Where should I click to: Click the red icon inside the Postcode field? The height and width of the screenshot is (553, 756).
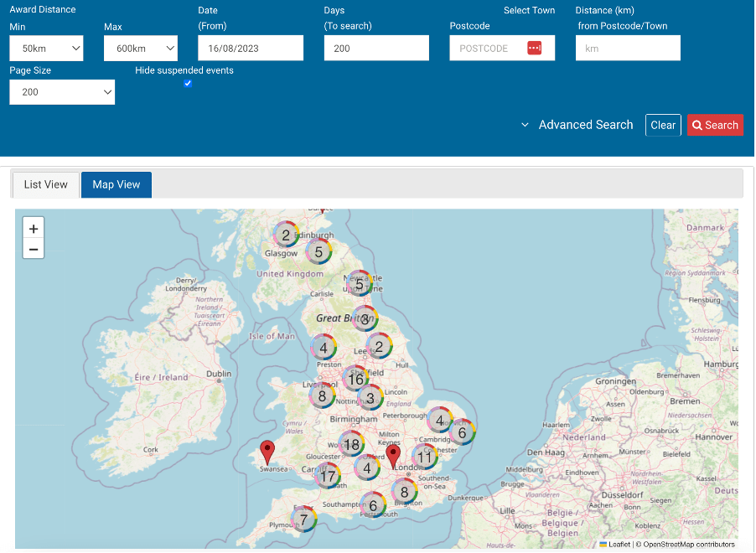tap(534, 49)
